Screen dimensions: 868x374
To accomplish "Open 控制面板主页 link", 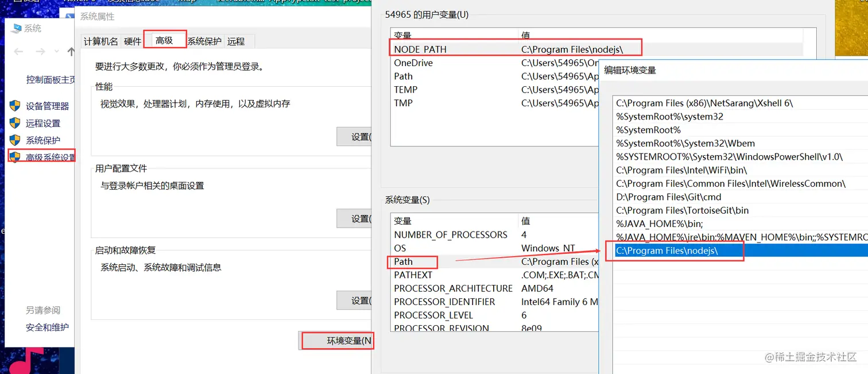I will coord(51,80).
